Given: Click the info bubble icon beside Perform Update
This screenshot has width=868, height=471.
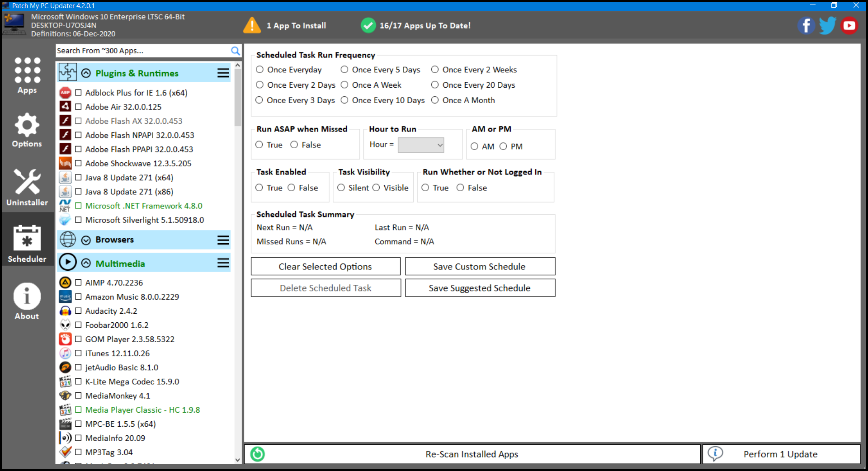Looking at the screenshot, I should (715, 453).
